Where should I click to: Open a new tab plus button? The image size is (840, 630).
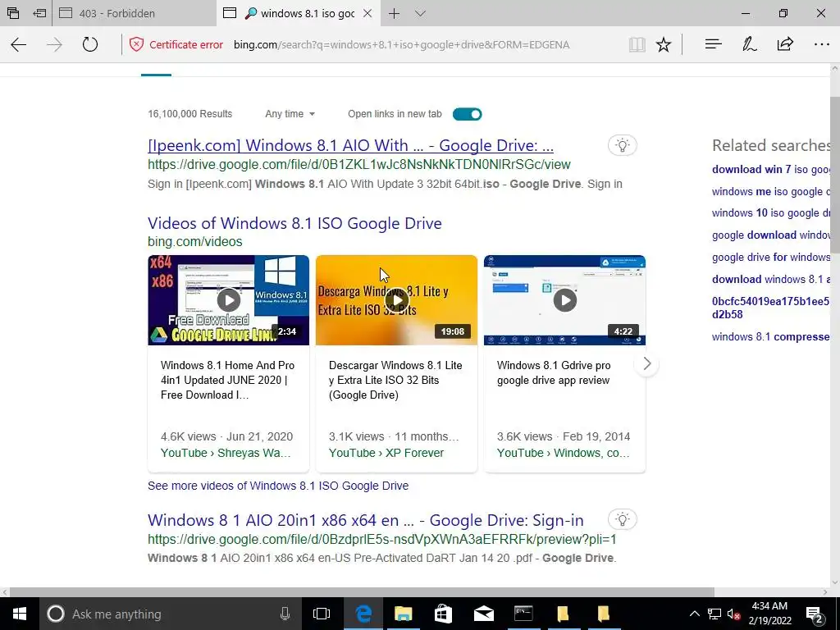click(395, 13)
